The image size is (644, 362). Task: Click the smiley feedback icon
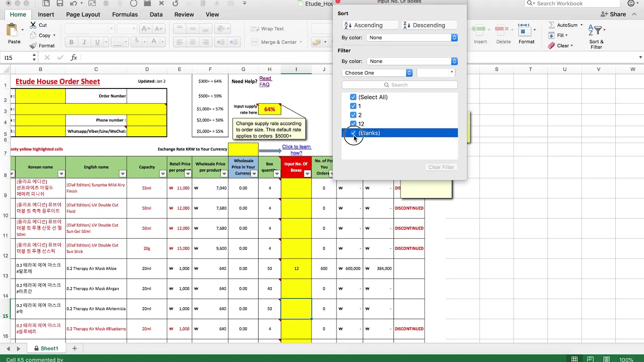(x=631, y=4)
